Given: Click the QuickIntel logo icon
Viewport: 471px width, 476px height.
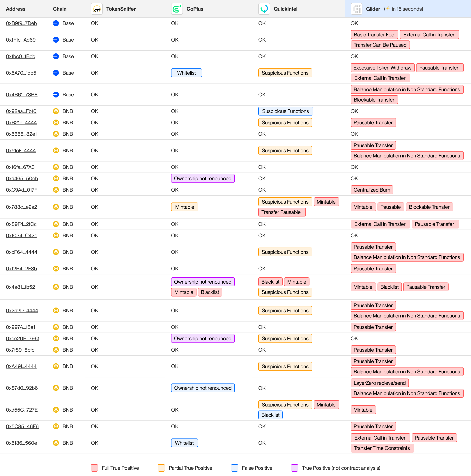Looking at the screenshot, I should click(x=264, y=9).
